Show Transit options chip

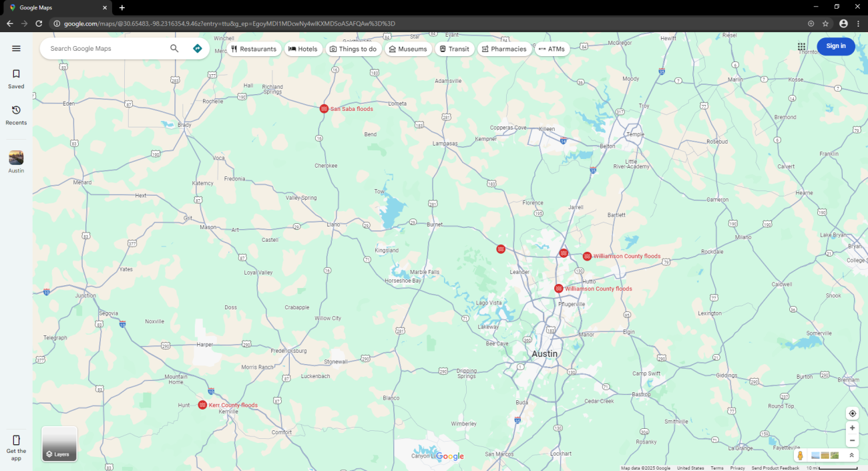[x=454, y=49]
